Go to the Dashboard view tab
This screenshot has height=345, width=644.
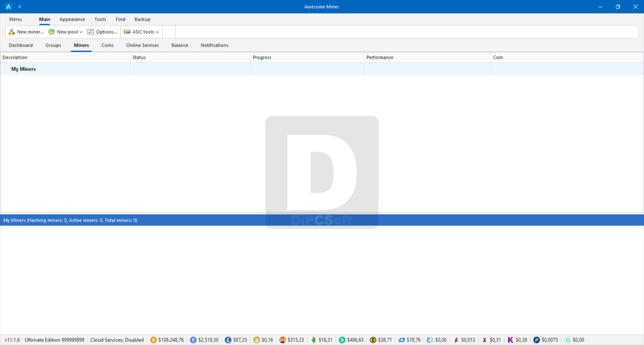coord(21,45)
